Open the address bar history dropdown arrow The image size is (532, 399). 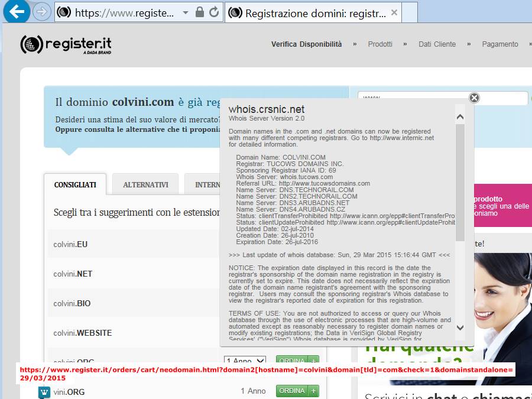[x=185, y=12]
